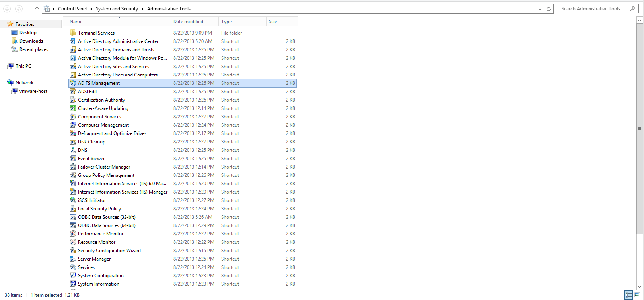
Task: Expand the address bar history dropdown
Action: 540,9
